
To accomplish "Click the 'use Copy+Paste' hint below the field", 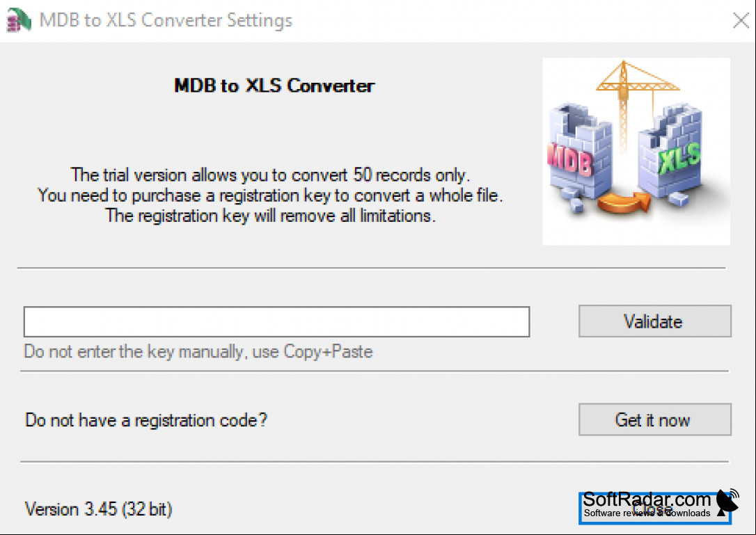I will point(313,351).
